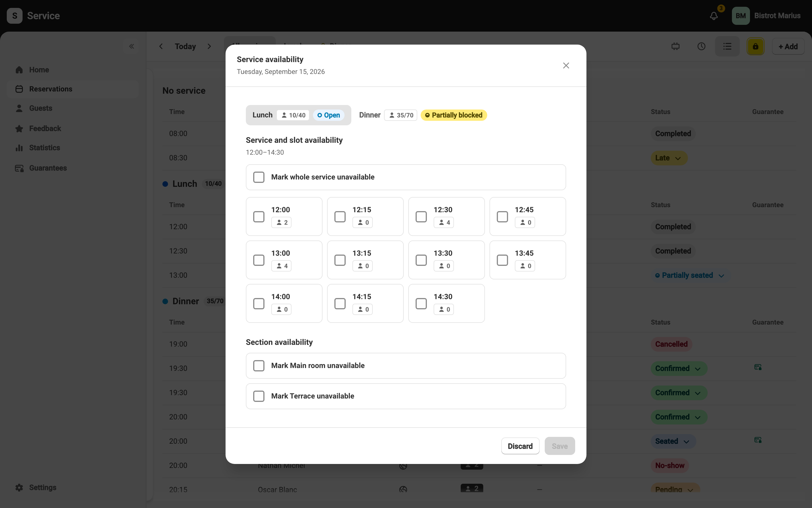Click the Cancelled status badge
This screenshot has height=508, width=812.
coord(671,344)
